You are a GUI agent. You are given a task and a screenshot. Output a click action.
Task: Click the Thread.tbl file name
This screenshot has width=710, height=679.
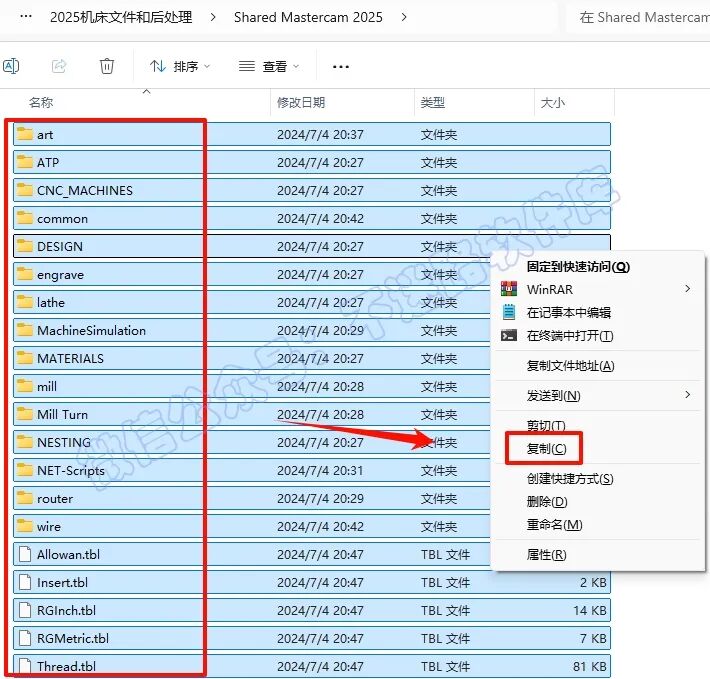[x=67, y=666]
